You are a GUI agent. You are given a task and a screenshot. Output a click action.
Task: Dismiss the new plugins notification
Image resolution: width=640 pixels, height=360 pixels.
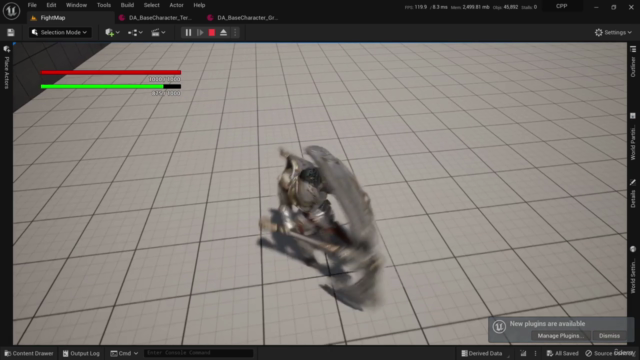(609, 336)
